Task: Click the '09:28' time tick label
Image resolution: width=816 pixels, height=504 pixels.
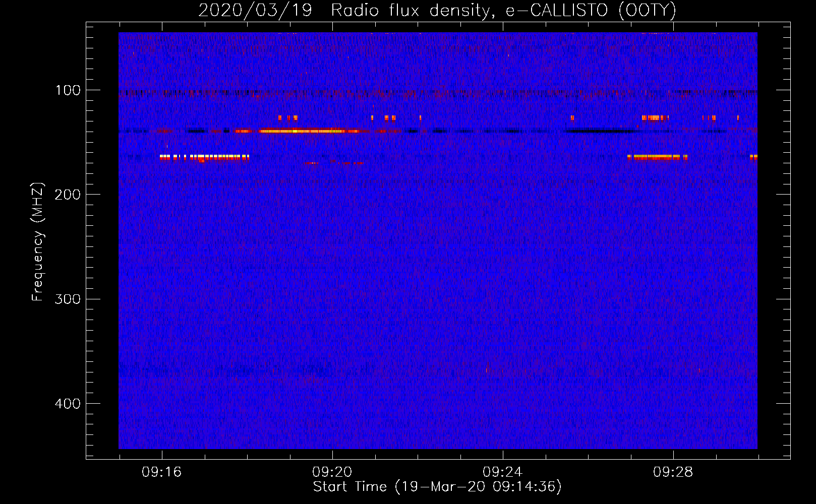Action: pos(673,472)
